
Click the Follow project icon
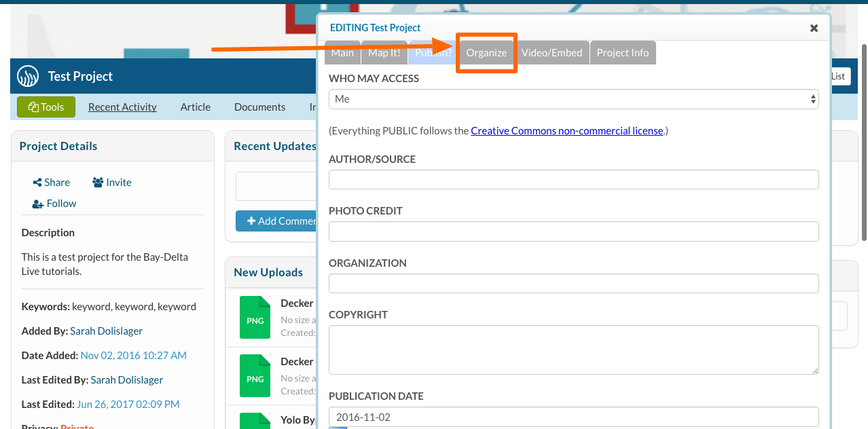click(38, 204)
